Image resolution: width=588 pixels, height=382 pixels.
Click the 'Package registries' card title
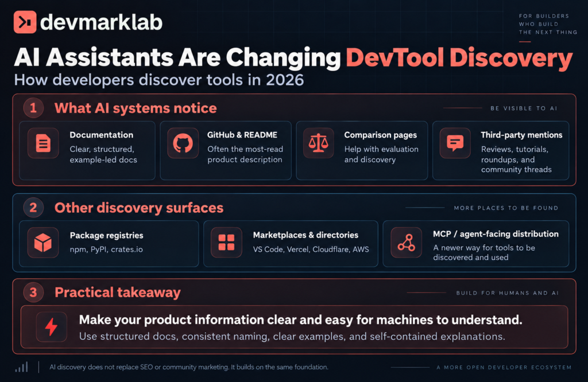pyautogui.click(x=106, y=235)
